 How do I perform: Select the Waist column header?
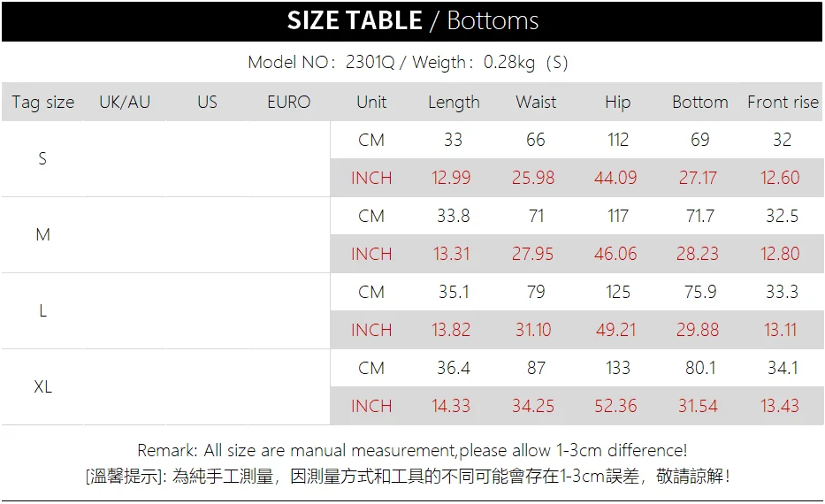(x=536, y=103)
